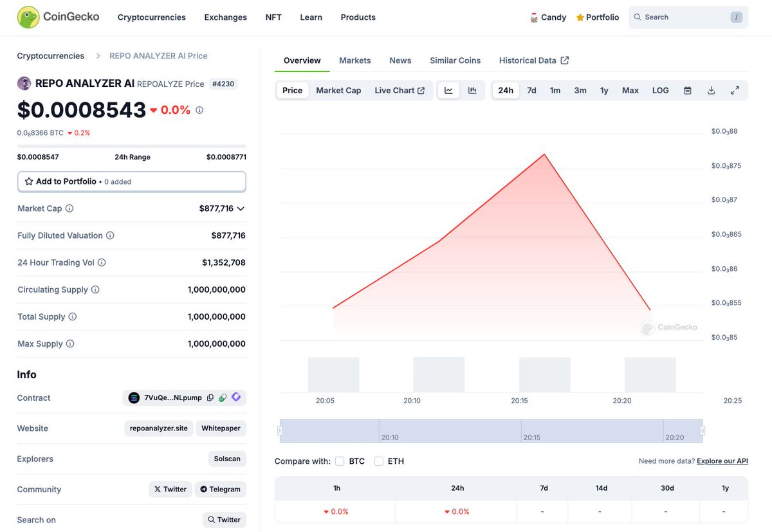Viewport: 772px width, 532px height.
Task: Switch to the Similar Coins tab
Action: pyautogui.click(x=455, y=60)
